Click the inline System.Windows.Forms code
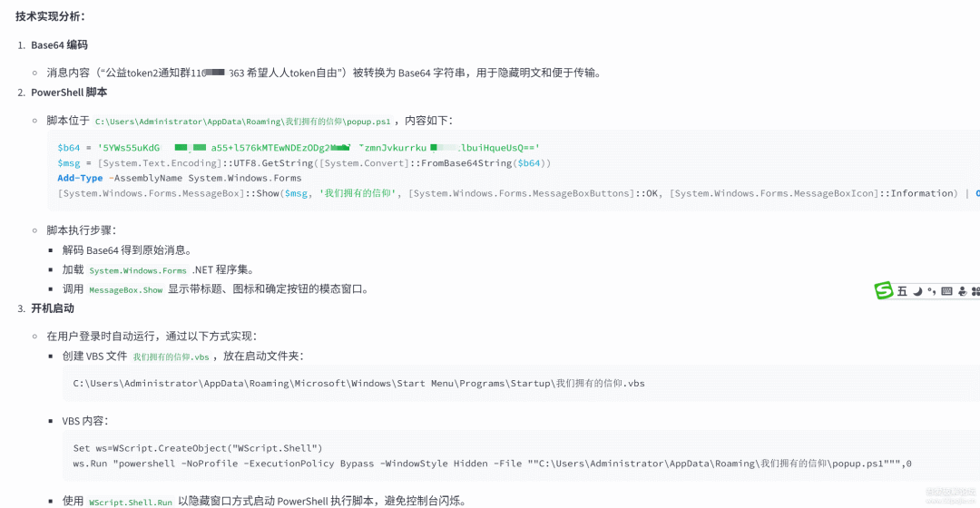This screenshot has width=980, height=508. pos(138,270)
